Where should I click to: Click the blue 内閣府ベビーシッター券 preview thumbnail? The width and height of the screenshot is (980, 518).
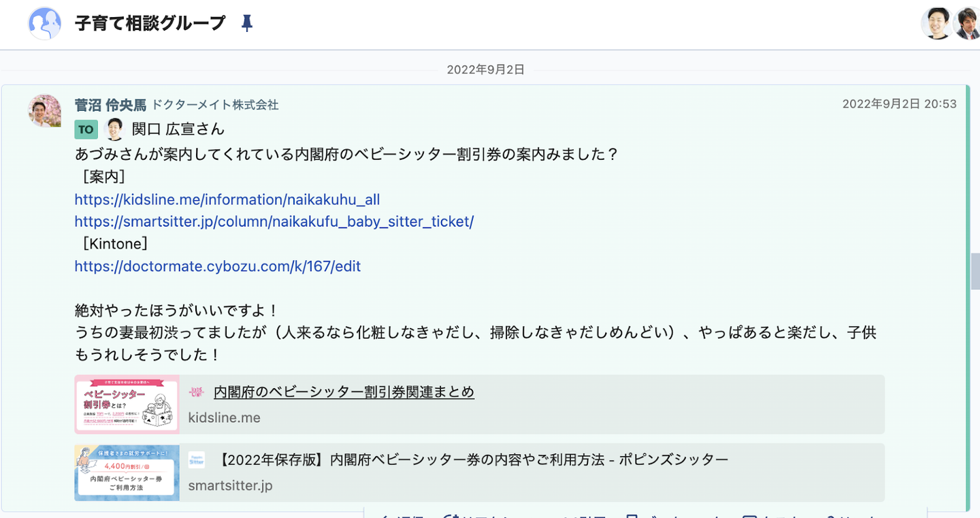click(127, 472)
